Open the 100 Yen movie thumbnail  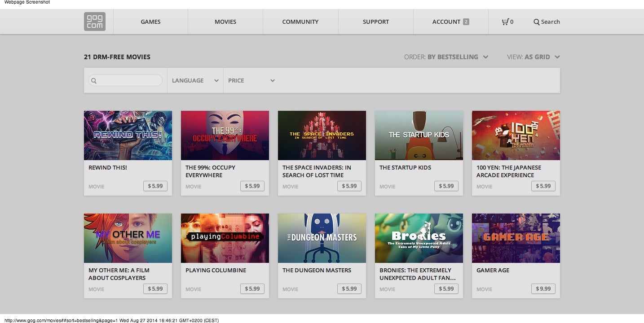[x=516, y=135]
